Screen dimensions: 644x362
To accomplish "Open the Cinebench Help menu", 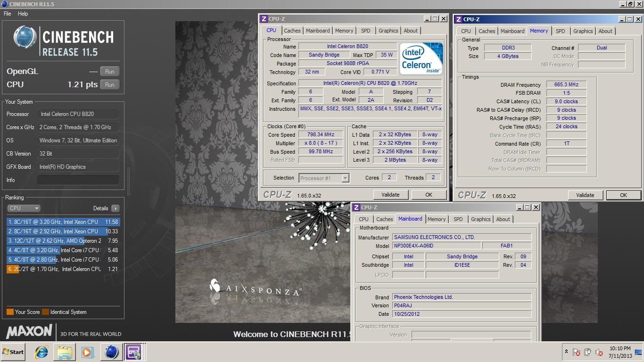I will (x=23, y=14).
